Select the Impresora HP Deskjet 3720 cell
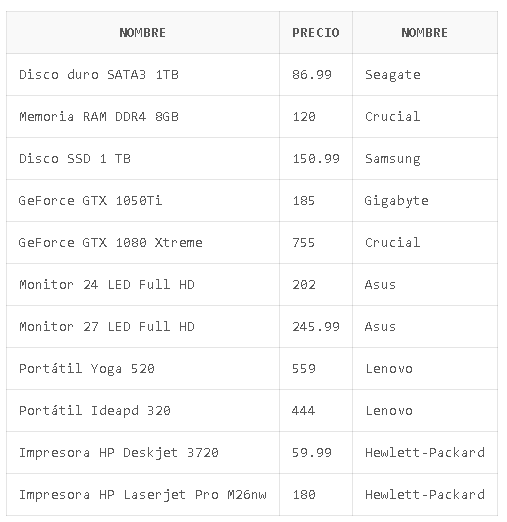This screenshot has height=522, width=507. coord(143,453)
